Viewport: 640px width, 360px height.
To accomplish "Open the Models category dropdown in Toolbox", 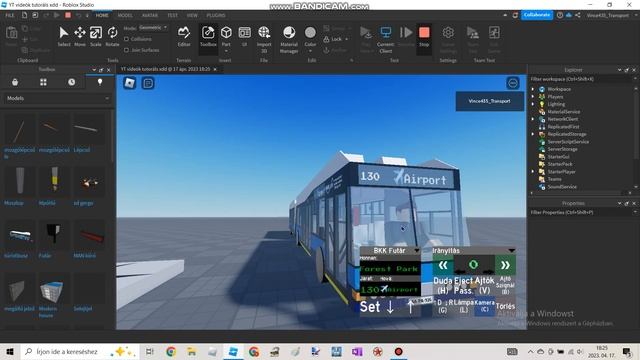I will coord(57,98).
